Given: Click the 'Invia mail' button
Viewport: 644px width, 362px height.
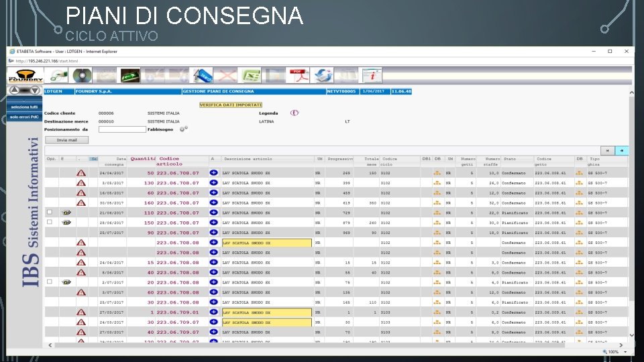Looking at the screenshot, I should (66, 140).
